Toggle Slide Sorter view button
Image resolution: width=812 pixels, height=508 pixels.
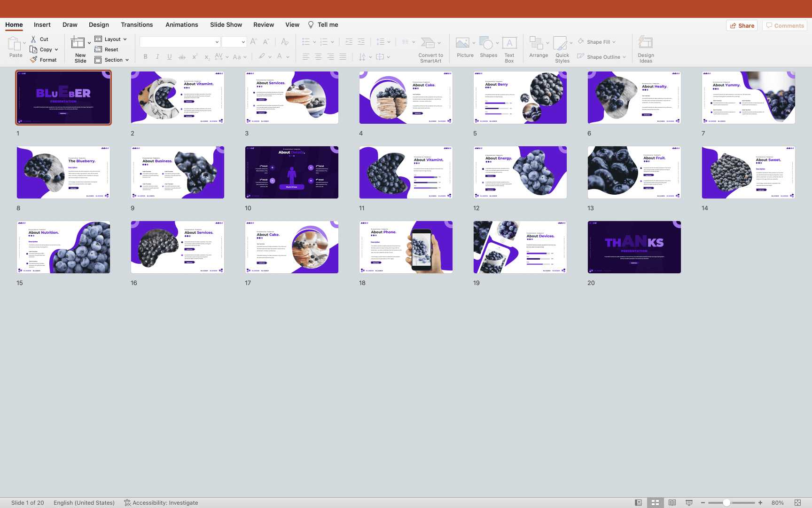pyautogui.click(x=655, y=503)
